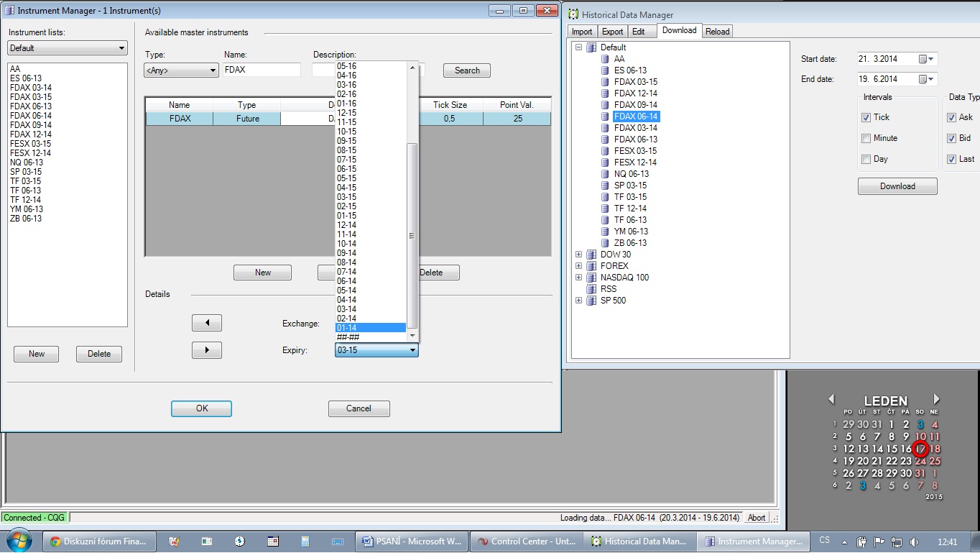The width and height of the screenshot is (980, 553).
Task: Open the Start date calendar picker
Action: pos(928,59)
